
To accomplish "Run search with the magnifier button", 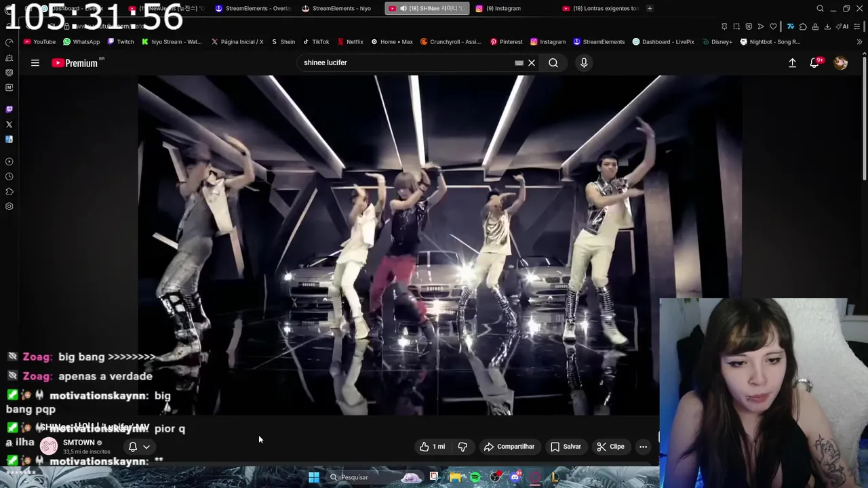I will 553,63.
